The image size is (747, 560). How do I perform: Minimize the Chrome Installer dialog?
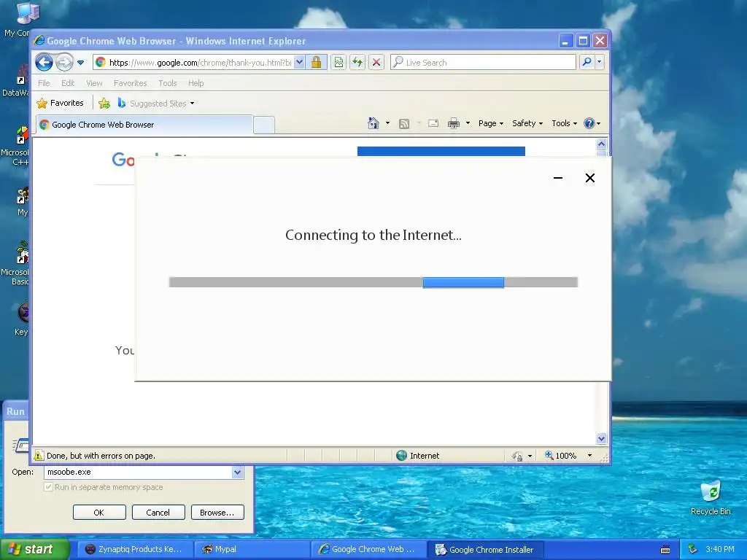tap(558, 178)
